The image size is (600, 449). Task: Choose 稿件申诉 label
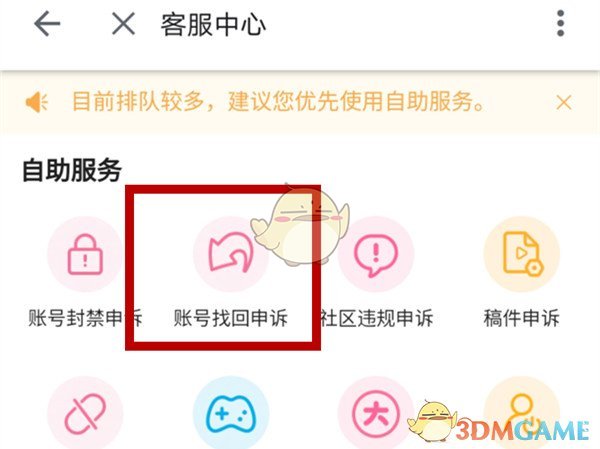pyautogui.click(x=522, y=318)
